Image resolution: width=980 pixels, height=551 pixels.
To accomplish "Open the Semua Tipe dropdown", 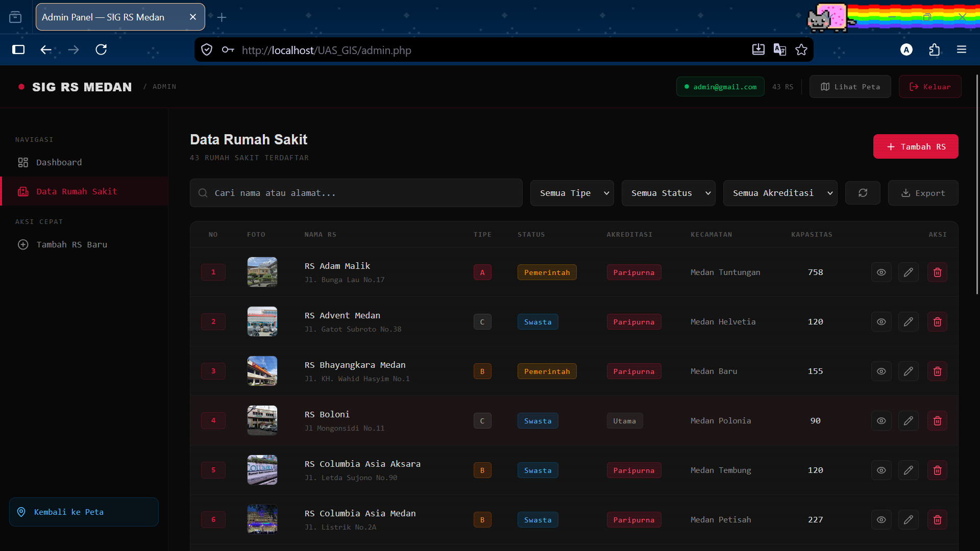I will (x=572, y=193).
